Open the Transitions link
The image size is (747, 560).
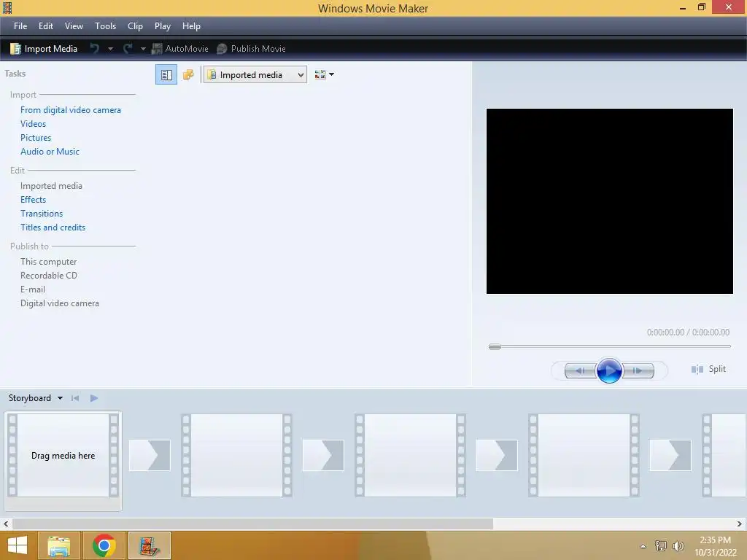[42, 214]
